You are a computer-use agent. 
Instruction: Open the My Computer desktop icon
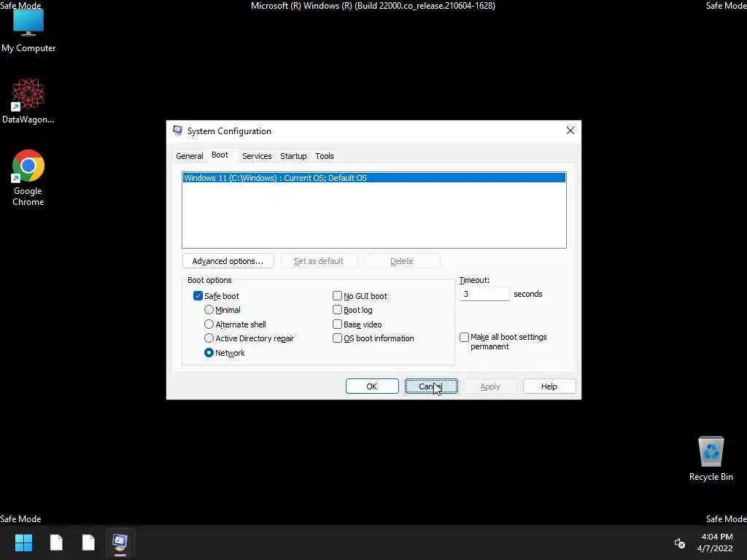coord(28,31)
